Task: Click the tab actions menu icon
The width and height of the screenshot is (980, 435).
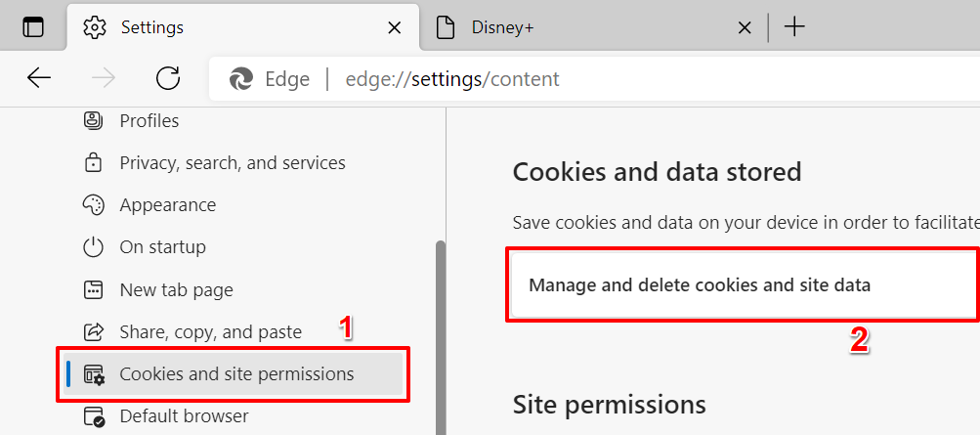Action: [33, 27]
